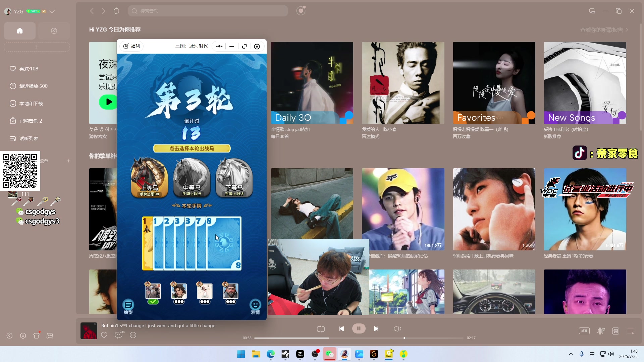644x362 pixels.
Task: Pause the current song
Action: (359, 328)
